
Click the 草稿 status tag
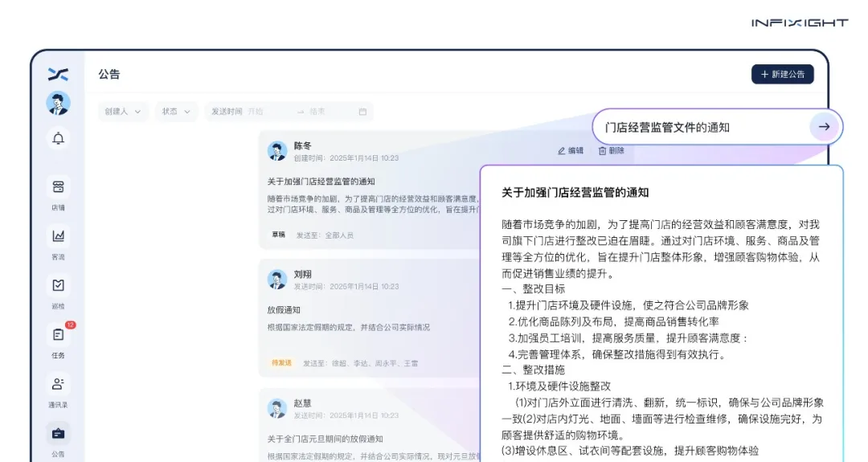click(x=278, y=235)
